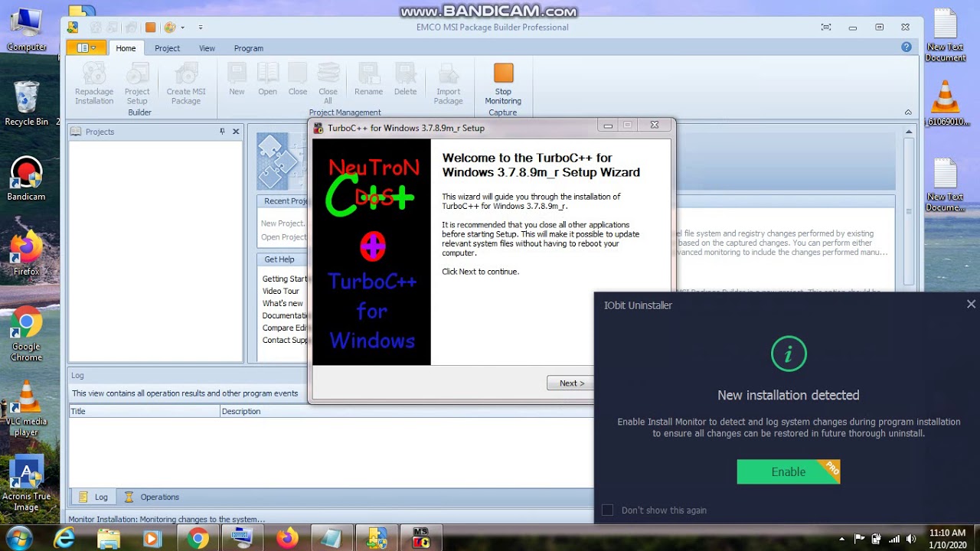Tick the Don't show this again checkbox
This screenshot has height=551, width=980.
(607, 510)
